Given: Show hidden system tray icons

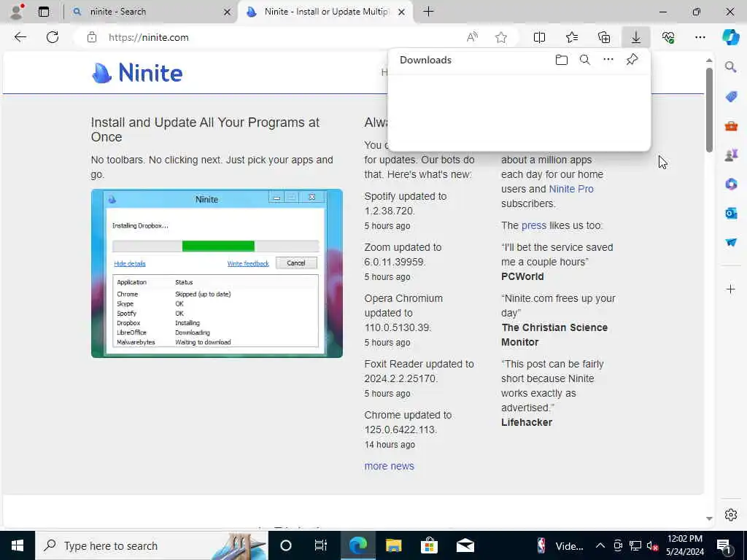Looking at the screenshot, I should point(600,545).
